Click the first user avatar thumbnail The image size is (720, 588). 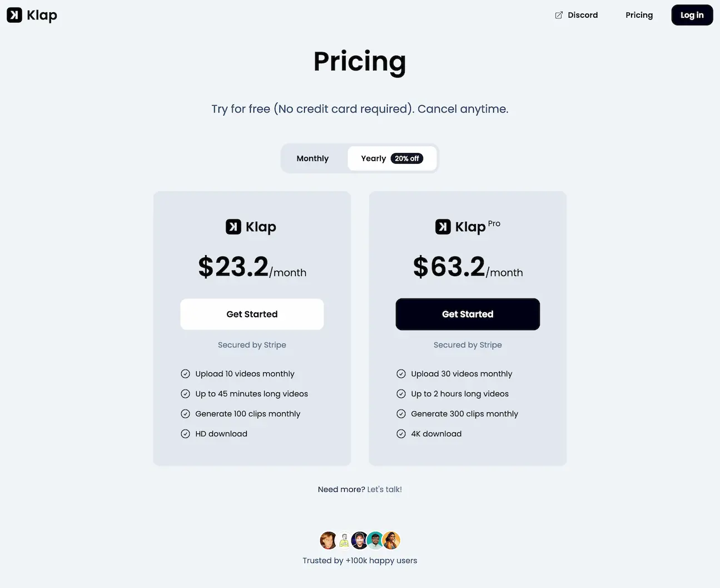click(328, 540)
